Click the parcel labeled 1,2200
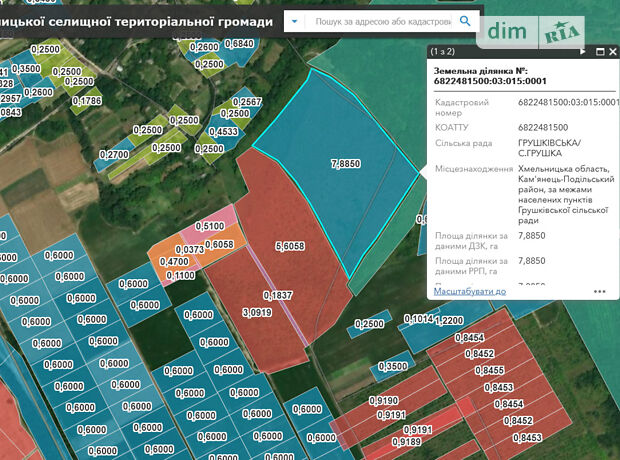 tap(448, 319)
